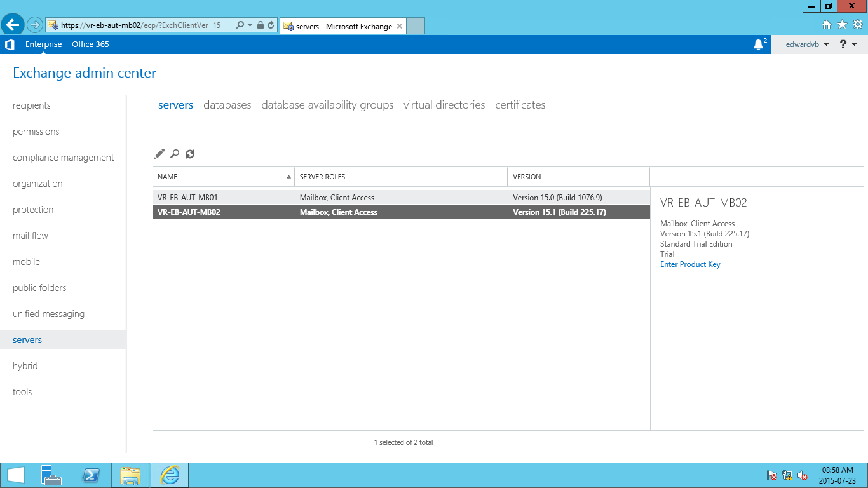Go to permissions in the left navigation
The height and width of the screenshot is (488, 868).
[36, 132]
